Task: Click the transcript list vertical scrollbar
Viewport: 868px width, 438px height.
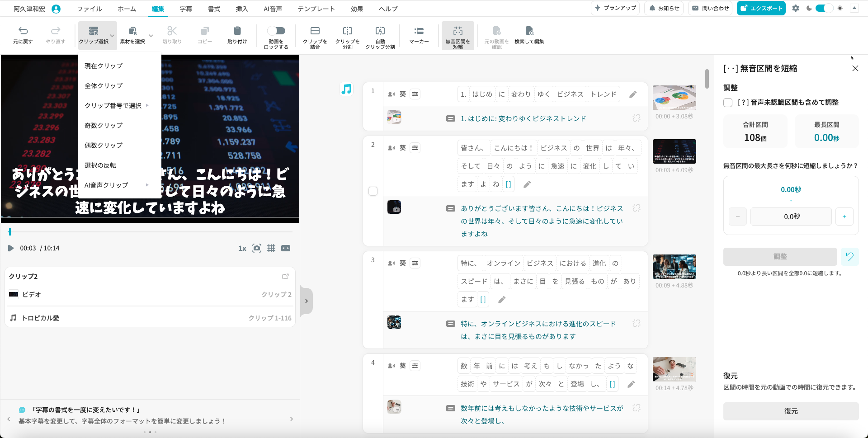Action: point(707,79)
